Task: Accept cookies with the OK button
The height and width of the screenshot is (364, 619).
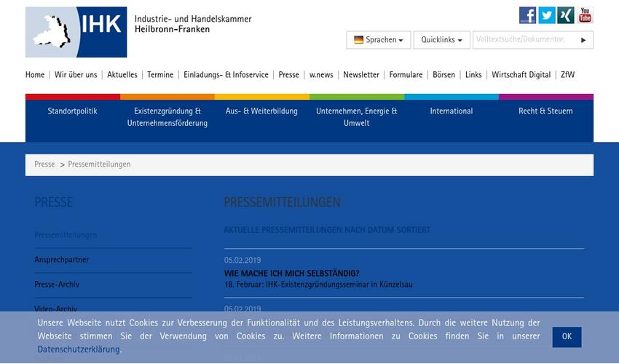Action: 567,337
